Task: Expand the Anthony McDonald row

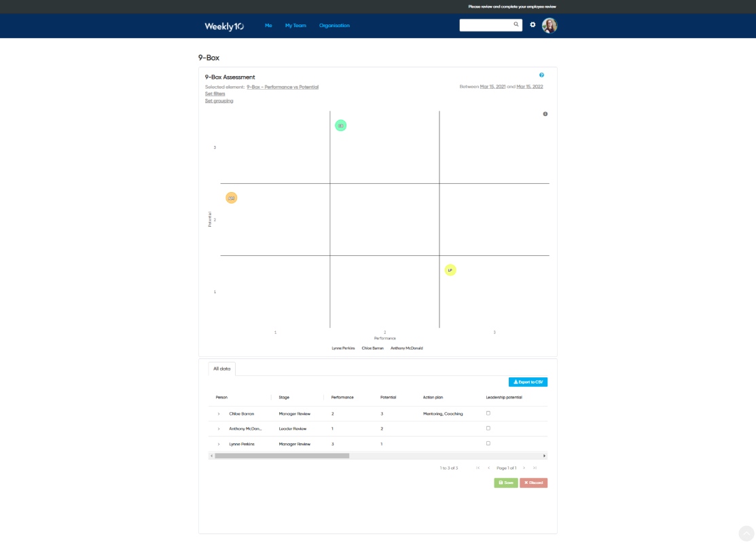Action: pos(219,429)
